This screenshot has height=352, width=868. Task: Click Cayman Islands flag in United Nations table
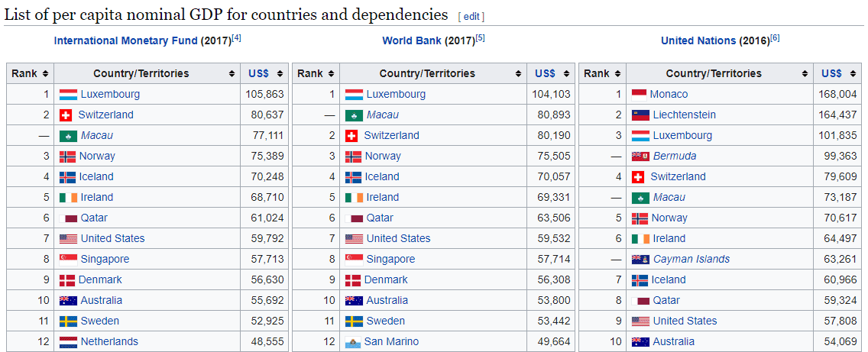pyautogui.click(x=640, y=260)
